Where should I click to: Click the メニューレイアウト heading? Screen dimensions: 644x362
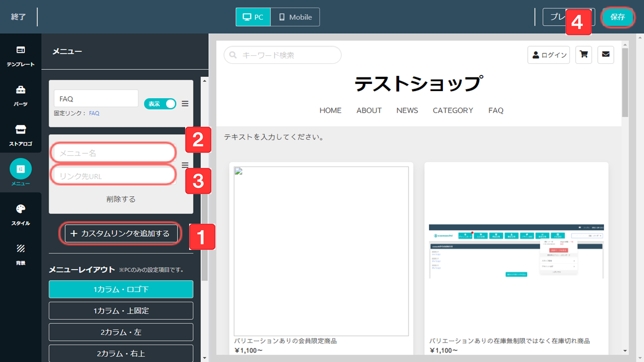pyautogui.click(x=82, y=269)
